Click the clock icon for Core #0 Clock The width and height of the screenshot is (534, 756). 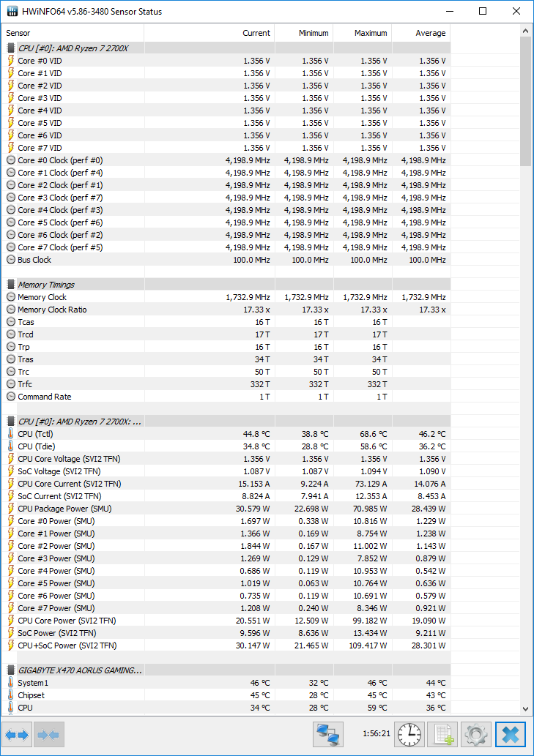click(x=11, y=160)
